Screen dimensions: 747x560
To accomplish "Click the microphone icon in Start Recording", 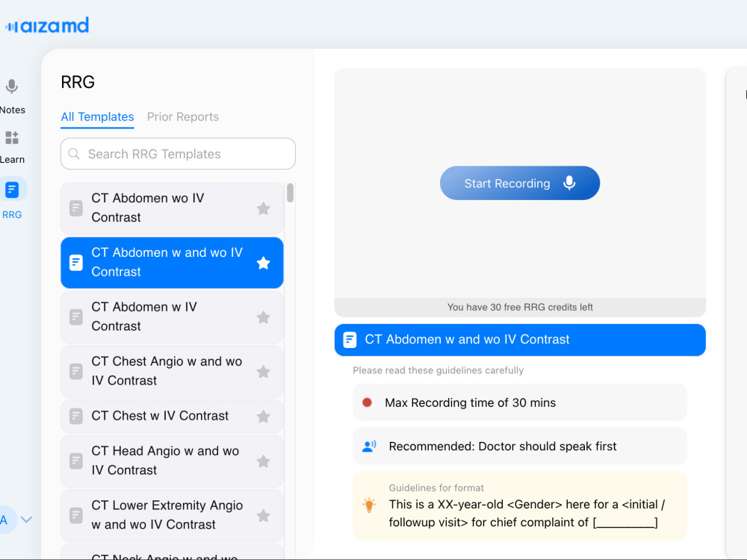I will click(x=569, y=183).
